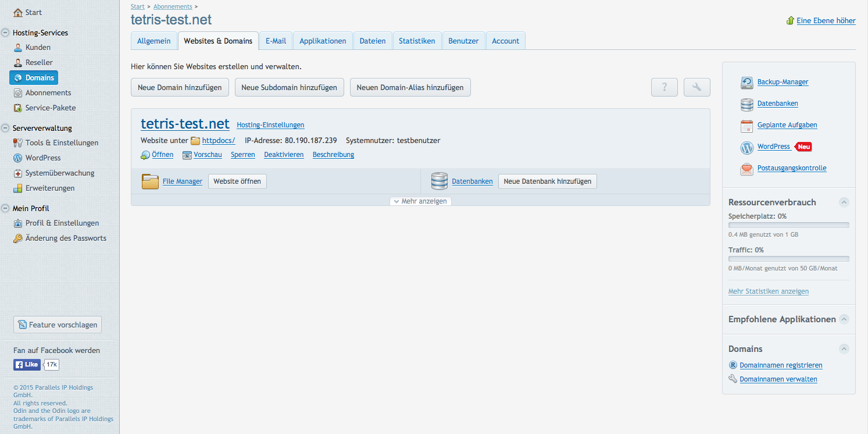Click the Facebook Like button

click(x=27, y=365)
